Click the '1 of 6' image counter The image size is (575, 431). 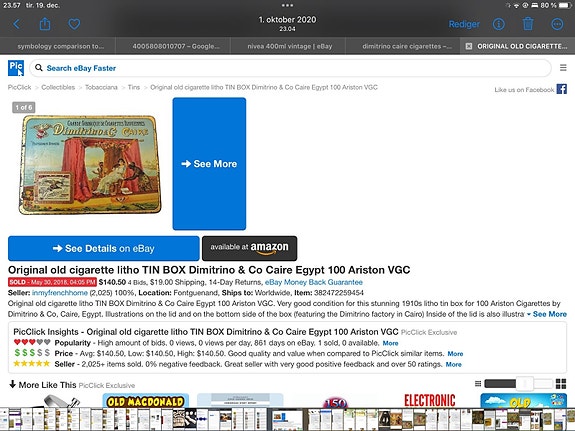24,107
